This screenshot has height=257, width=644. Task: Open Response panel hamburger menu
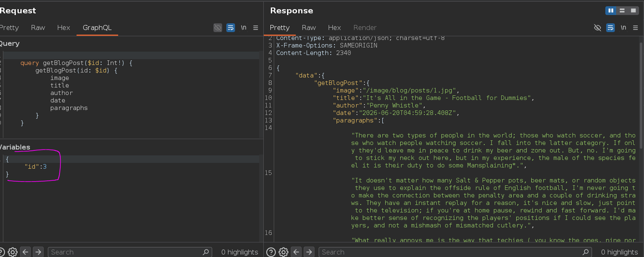point(635,27)
